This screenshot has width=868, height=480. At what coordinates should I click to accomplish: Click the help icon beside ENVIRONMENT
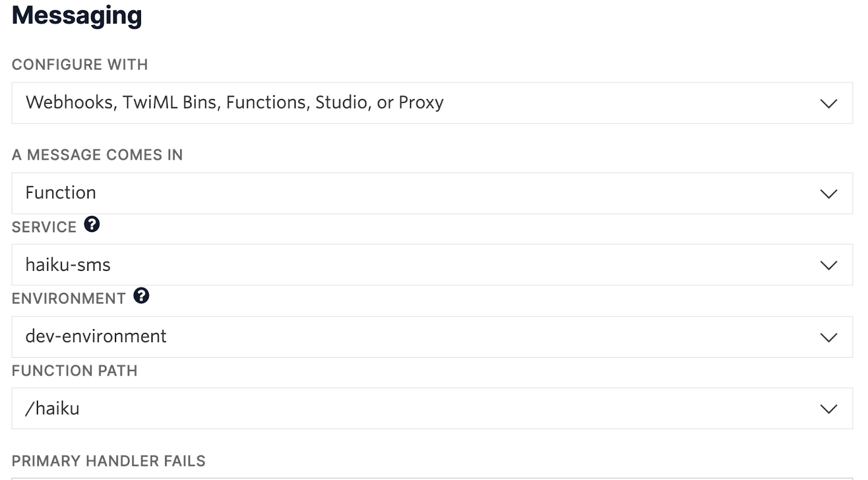pos(141,296)
